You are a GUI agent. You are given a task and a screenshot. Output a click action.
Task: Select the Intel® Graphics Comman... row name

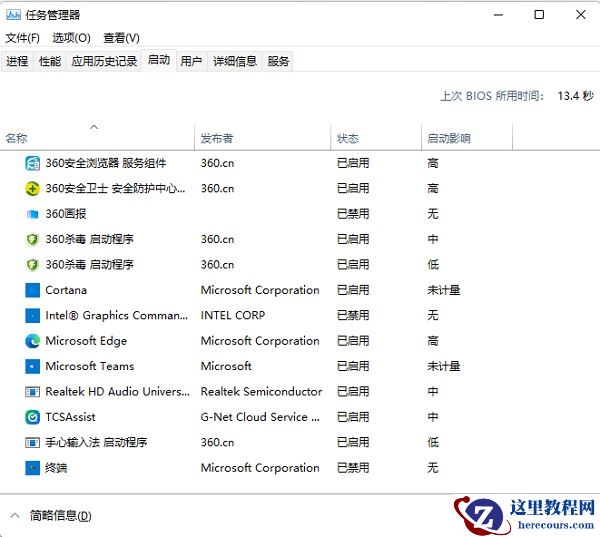pyautogui.click(x=117, y=315)
